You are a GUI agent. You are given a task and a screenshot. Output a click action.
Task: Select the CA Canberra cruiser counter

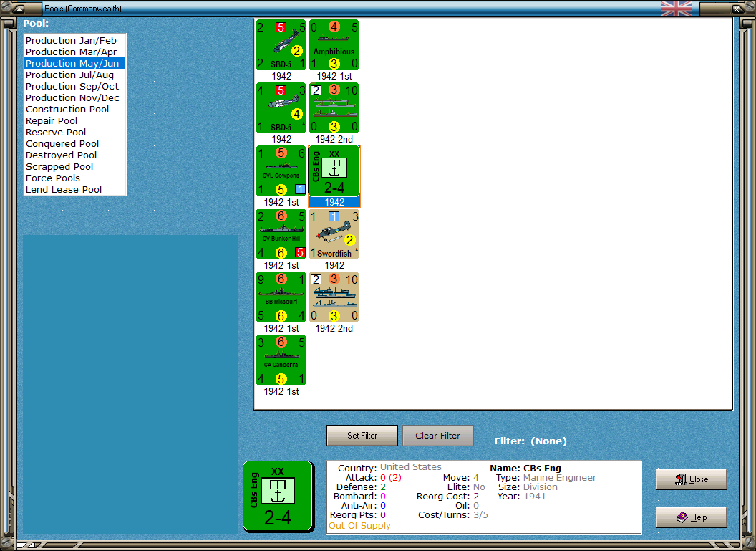(281, 361)
